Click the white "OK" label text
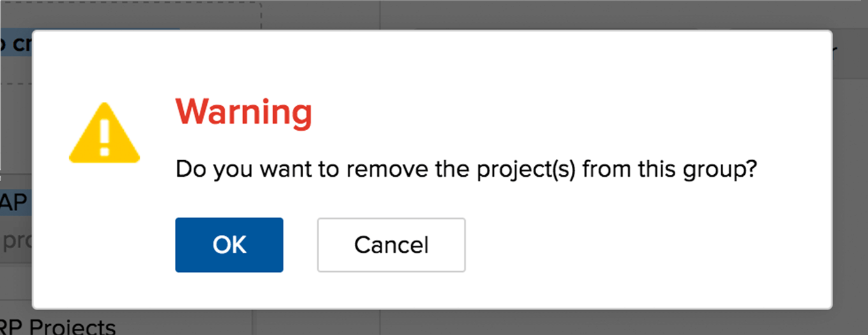 click(230, 245)
